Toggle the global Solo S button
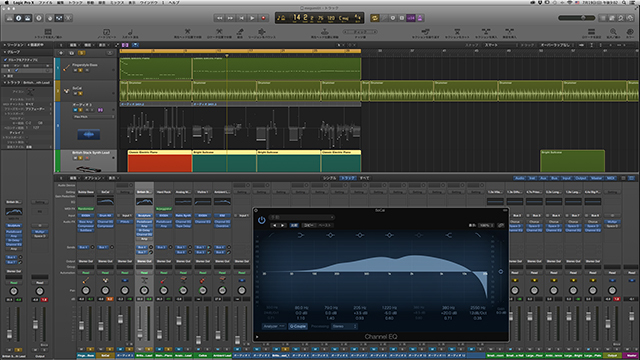The height and width of the screenshot is (360, 640). click(x=82, y=53)
